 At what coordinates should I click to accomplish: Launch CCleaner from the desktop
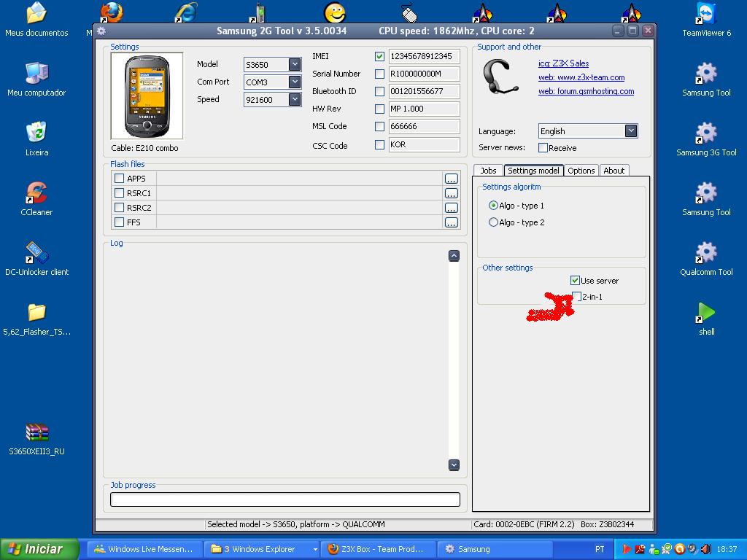pyautogui.click(x=36, y=198)
